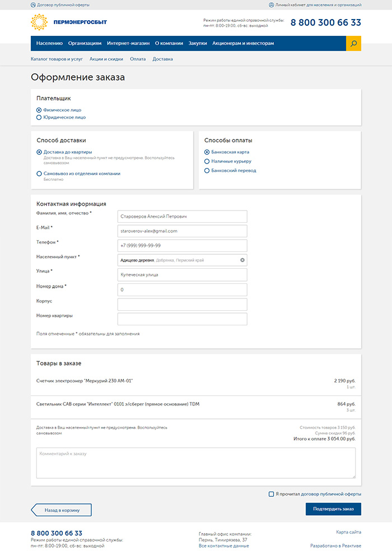Go to Каталог товаров и услуг
The width and height of the screenshot is (392, 556).
(57, 59)
